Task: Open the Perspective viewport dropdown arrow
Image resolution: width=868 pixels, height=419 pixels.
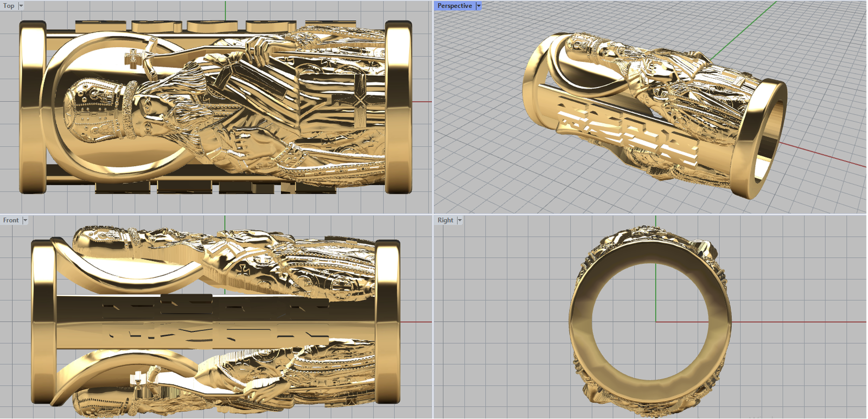Action: coord(478,5)
